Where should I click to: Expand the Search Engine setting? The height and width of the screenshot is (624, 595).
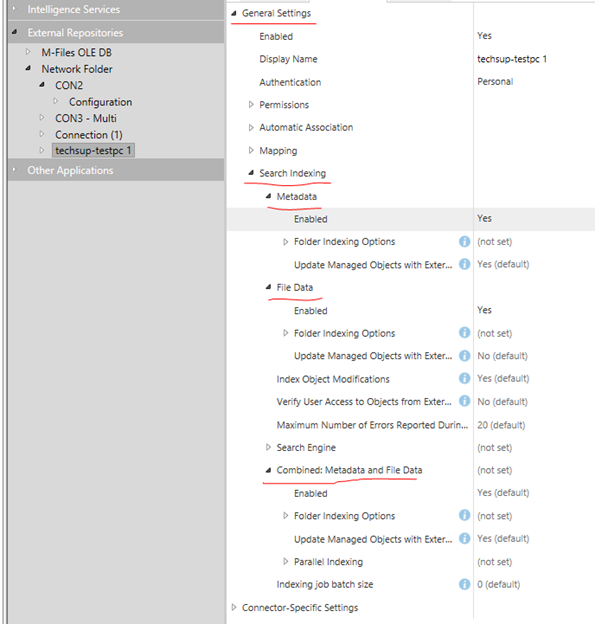(x=268, y=447)
